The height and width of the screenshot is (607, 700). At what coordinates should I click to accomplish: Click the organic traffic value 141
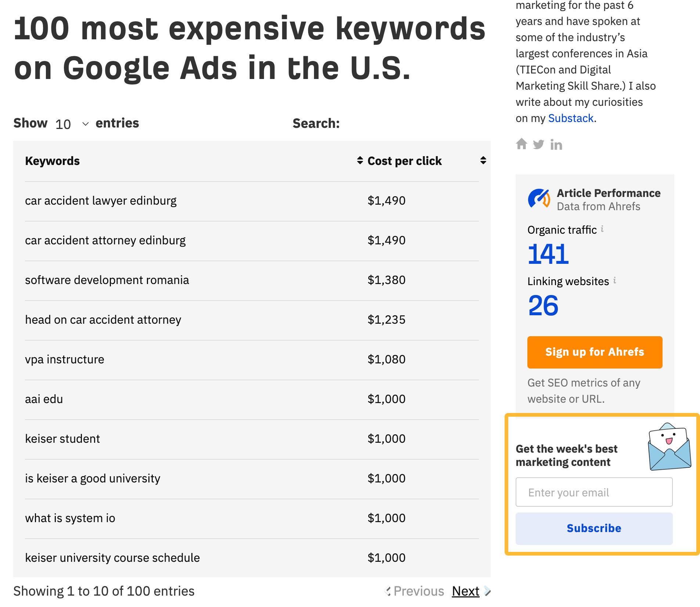[x=548, y=254]
